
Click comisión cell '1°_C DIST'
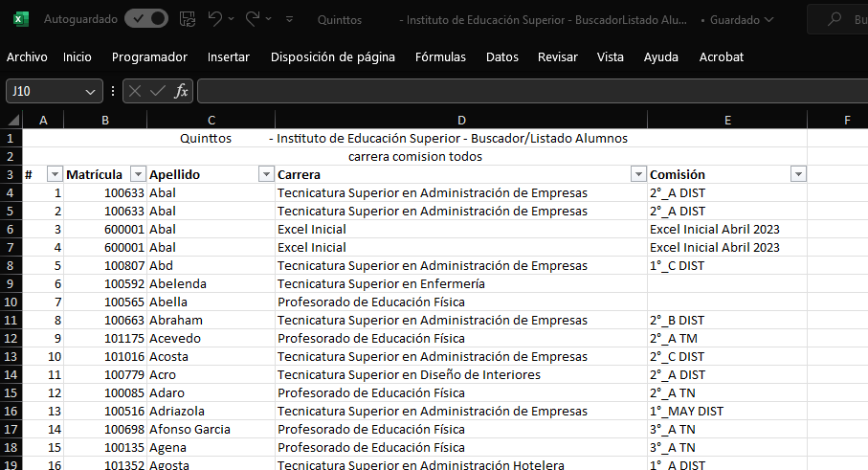click(727, 265)
